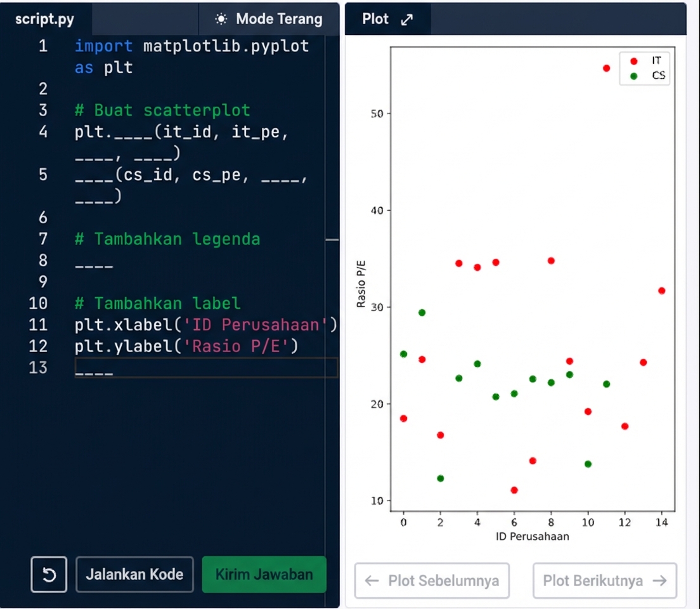Click line number 4 in the gutter
The image size is (700, 609).
point(42,133)
